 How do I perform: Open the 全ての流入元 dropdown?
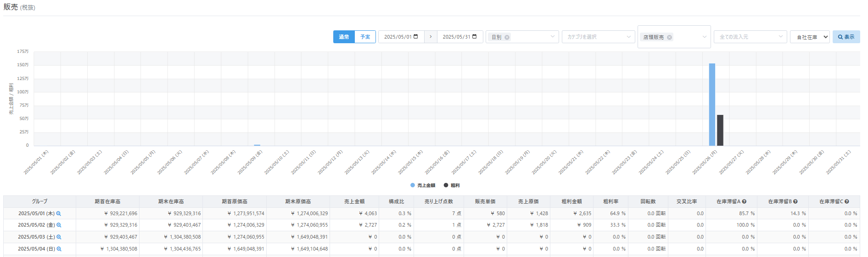coord(750,37)
